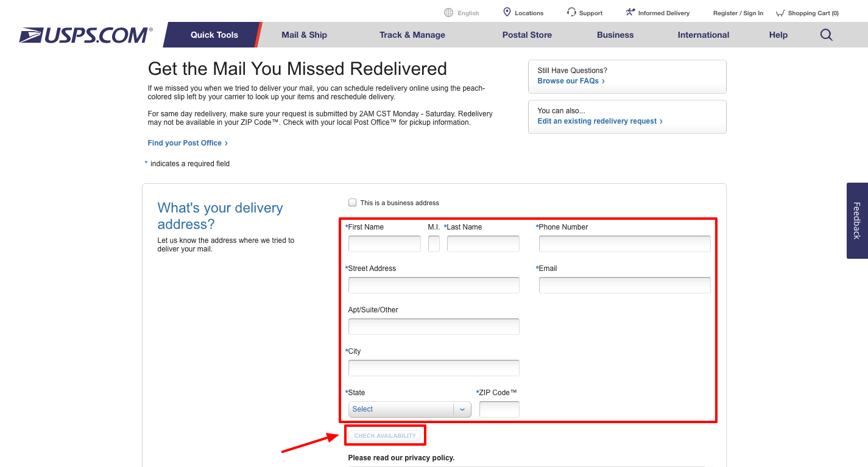
Task: Focus the middle initial field
Action: (x=434, y=244)
